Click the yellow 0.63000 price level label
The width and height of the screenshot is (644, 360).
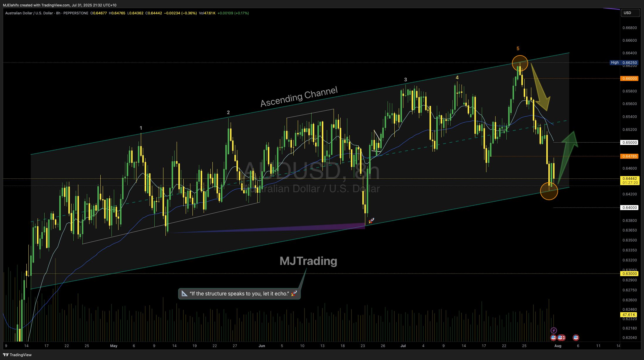tap(630, 273)
